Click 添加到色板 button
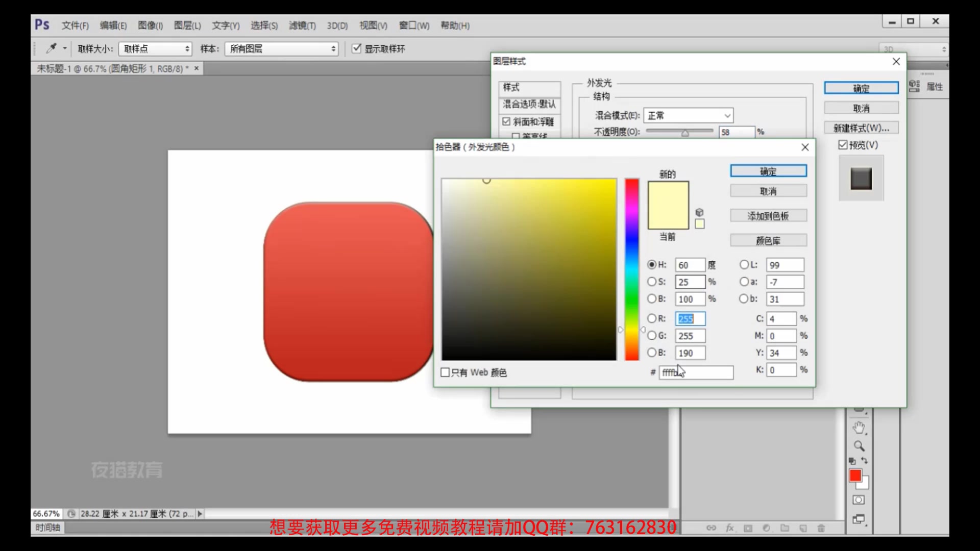The width and height of the screenshot is (980, 551). coord(768,216)
